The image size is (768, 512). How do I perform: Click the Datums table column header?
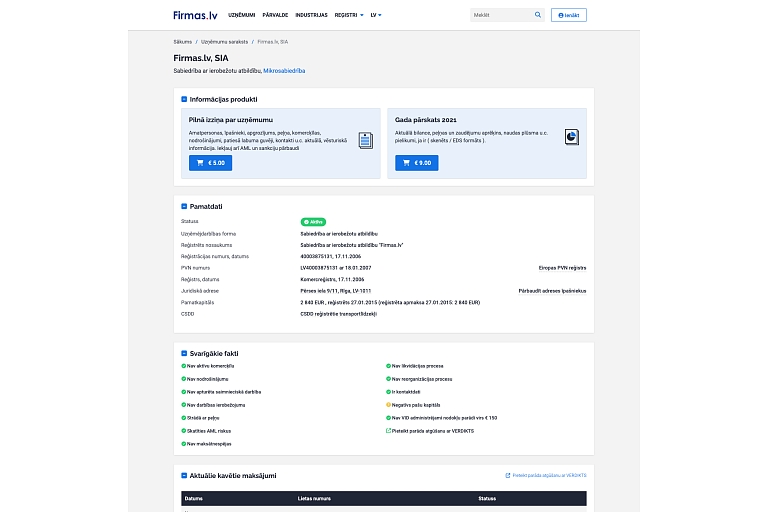click(x=193, y=498)
